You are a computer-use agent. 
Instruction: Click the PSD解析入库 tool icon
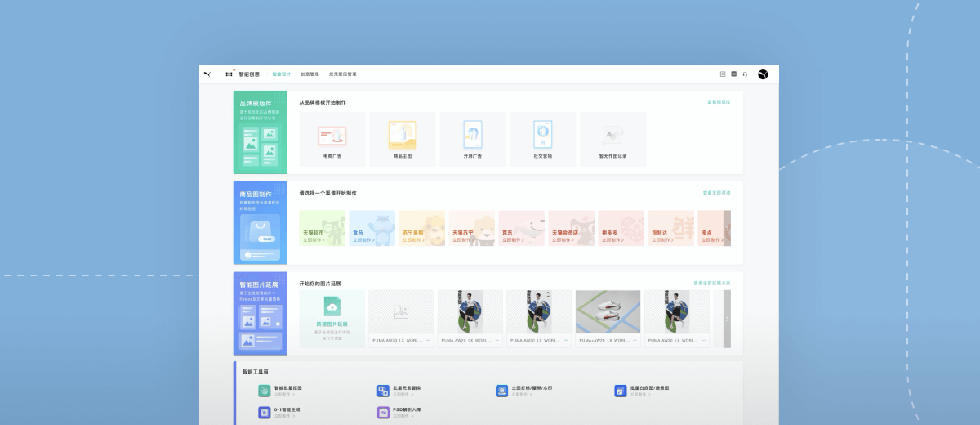383,413
